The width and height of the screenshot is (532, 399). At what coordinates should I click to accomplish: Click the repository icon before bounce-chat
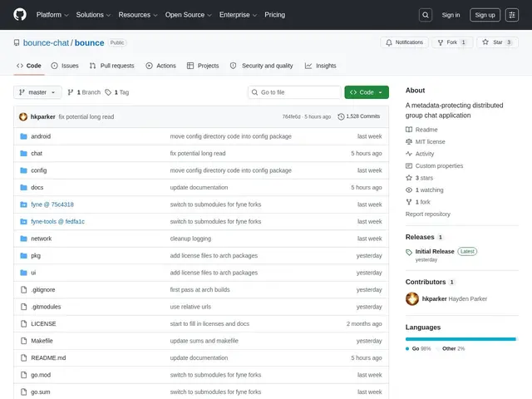[17, 42]
